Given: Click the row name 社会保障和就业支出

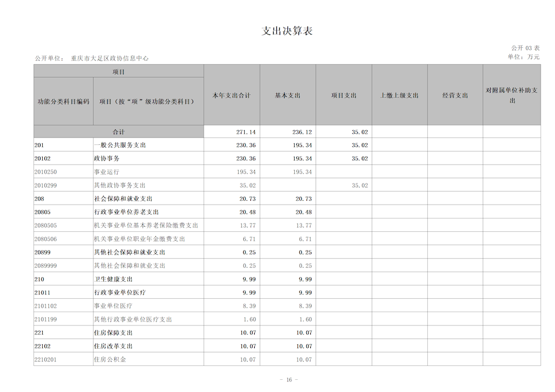Looking at the screenshot, I should [123, 199].
